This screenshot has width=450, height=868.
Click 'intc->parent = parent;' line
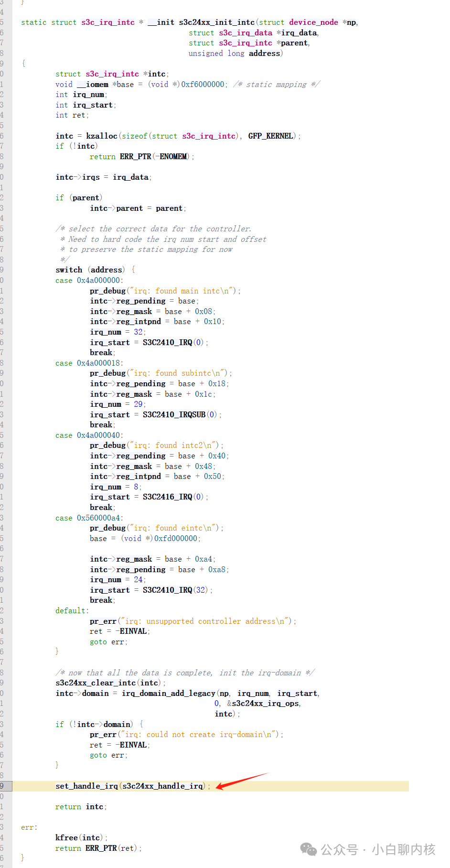tap(138, 208)
